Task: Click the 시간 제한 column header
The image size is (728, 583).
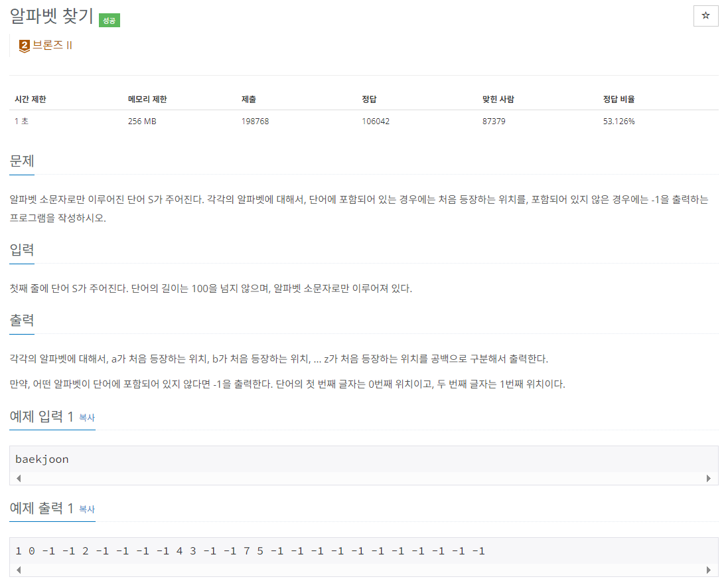Action: pos(30,99)
